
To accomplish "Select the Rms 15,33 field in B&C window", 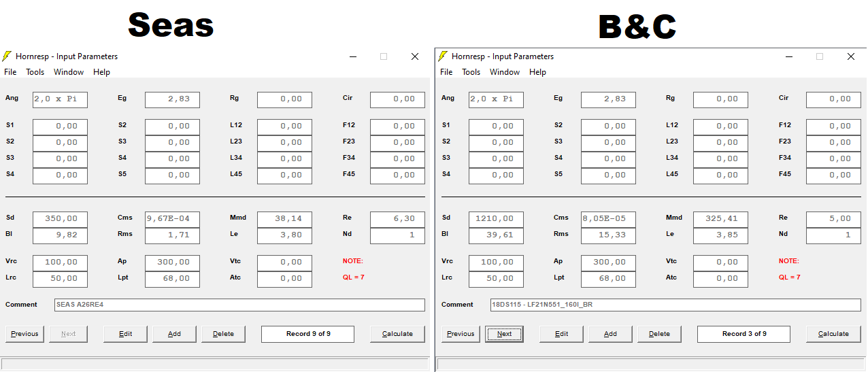I will (608, 235).
